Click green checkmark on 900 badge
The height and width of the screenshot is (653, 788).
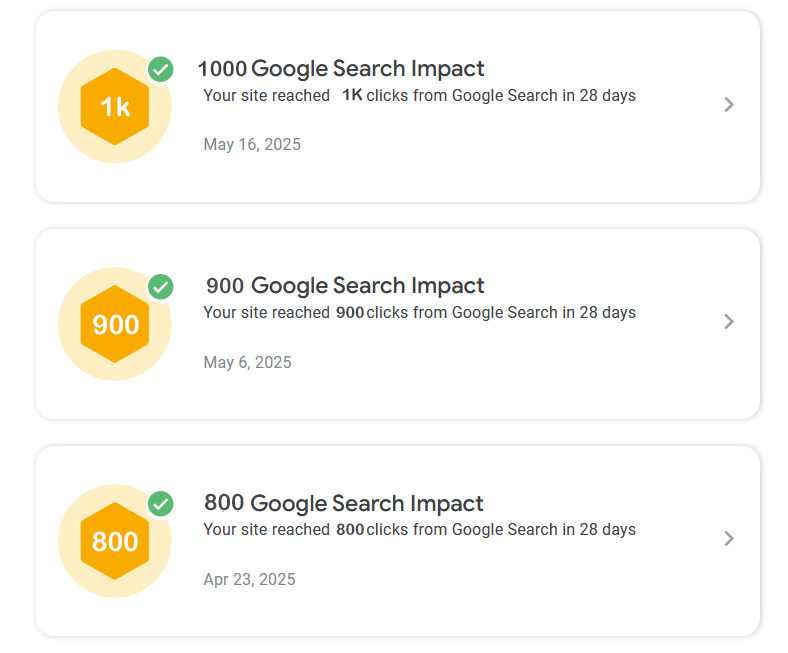(x=161, y=287)
